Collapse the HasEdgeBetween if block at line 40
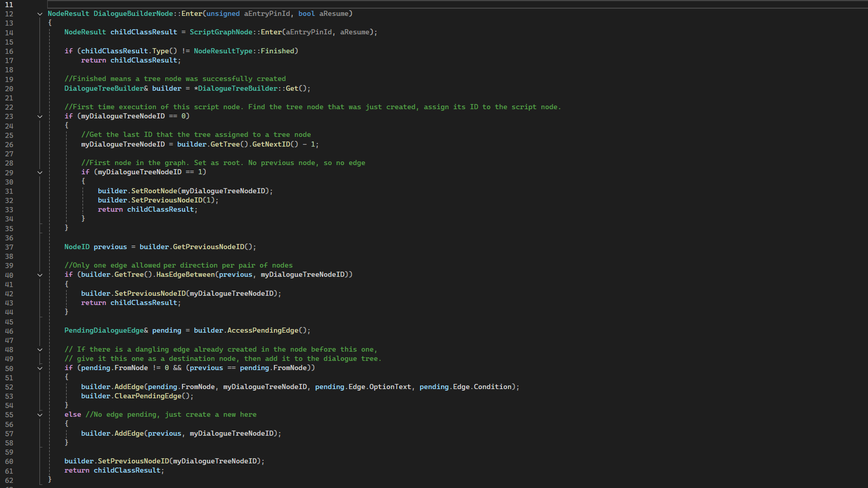Screen dimensions: 868x488 [40, 275]
